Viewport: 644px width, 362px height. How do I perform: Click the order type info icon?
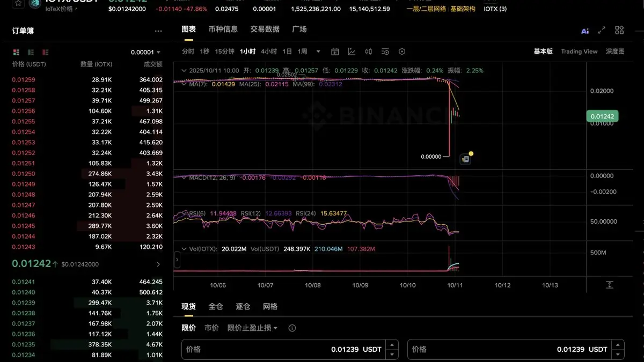pos(292,328)
